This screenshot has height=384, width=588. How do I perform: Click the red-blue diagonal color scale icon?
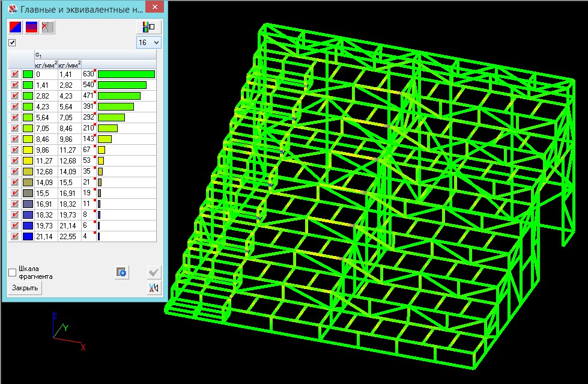pos(16,27)
